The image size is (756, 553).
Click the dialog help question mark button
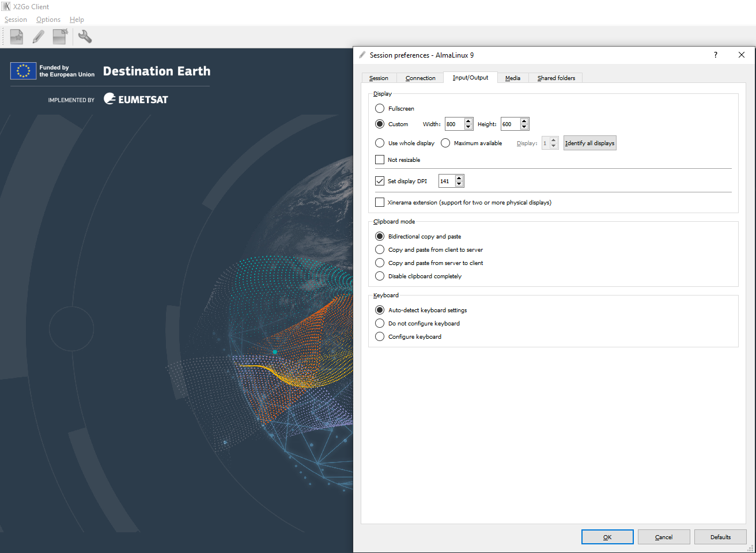pyautogui.click(x=716, y=55)
